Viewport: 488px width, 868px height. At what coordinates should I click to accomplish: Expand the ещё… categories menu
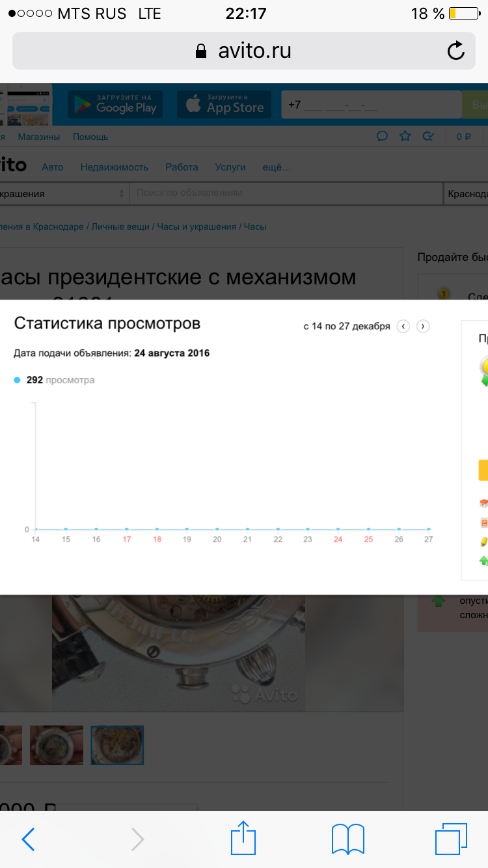coord(277,167)
